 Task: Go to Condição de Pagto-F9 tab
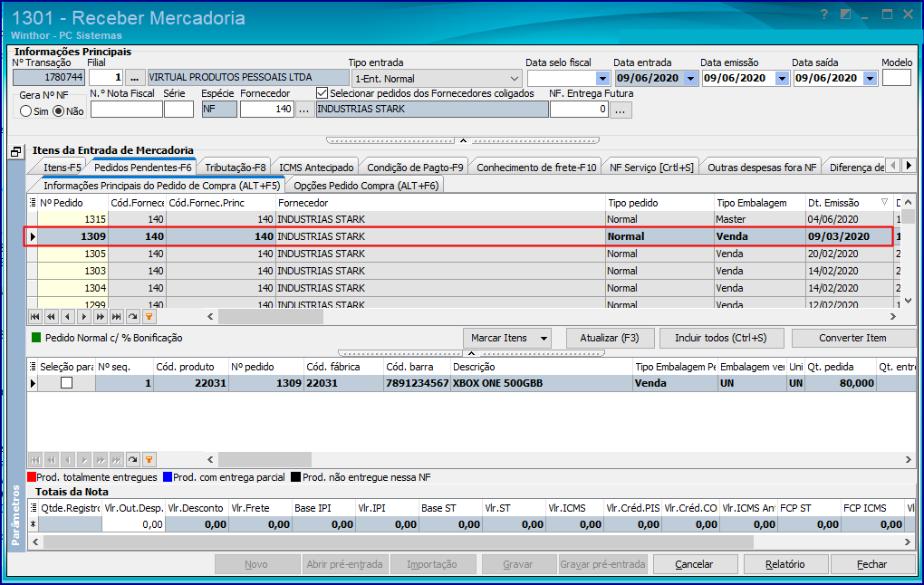[416, 168]
